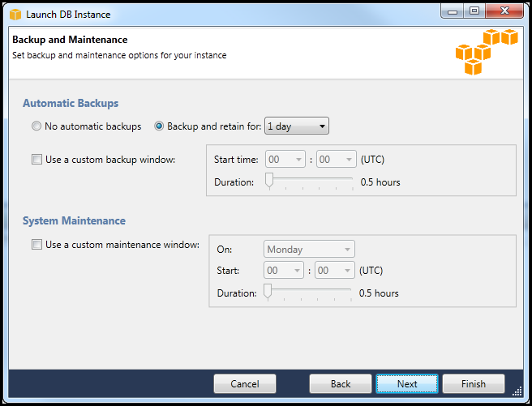Open backup Start time minute dropdown

pyautogui.click(x=337, y=160)
